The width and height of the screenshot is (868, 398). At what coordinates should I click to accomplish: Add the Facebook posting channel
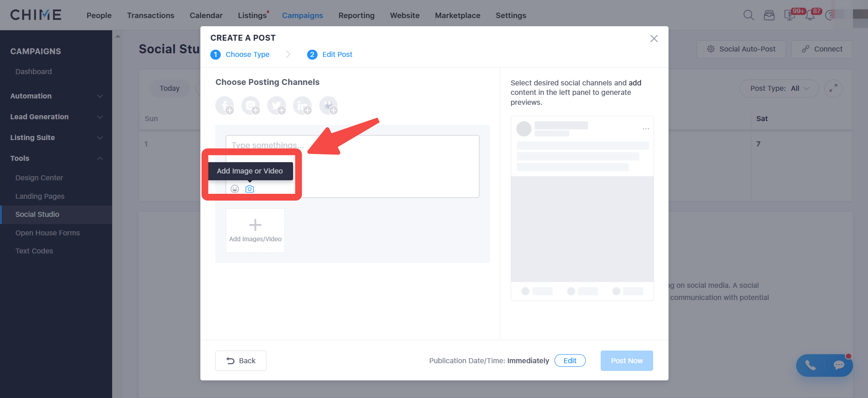click(225, 106)
